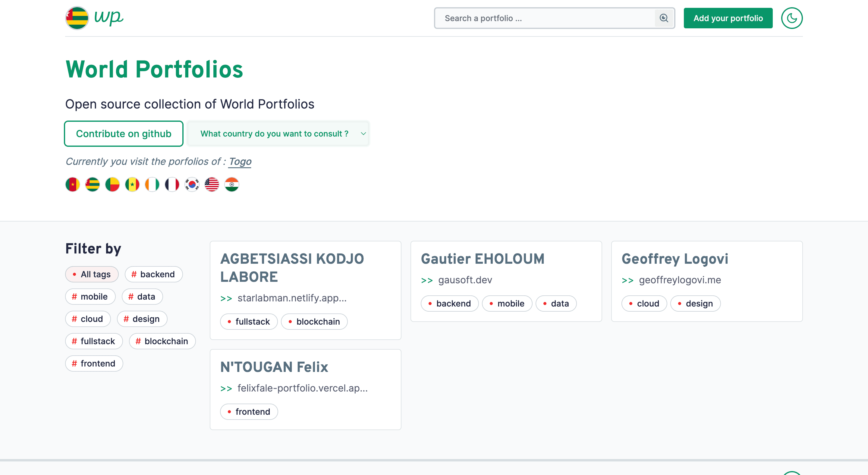Select the Cameroon flag icon

coord(72,184)
